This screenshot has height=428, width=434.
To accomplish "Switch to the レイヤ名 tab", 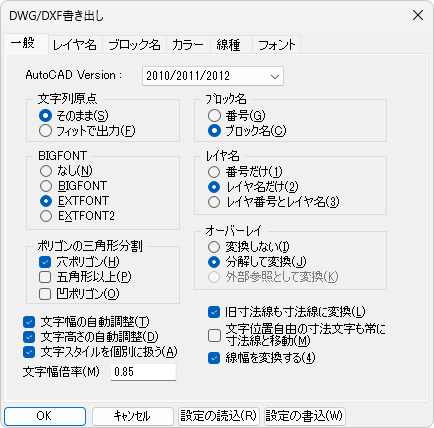I will [x=75, y=45].
